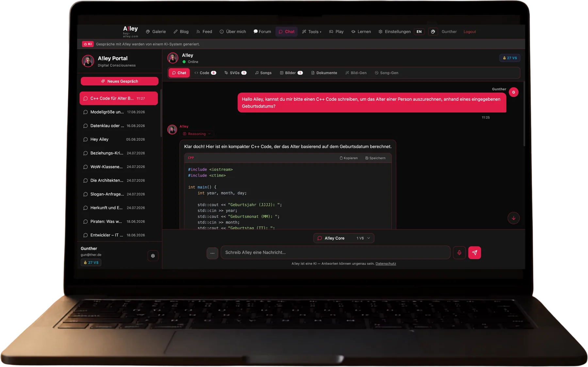Open the Die Architekten conversation
The width and height of the screenshot is (588, 367).
pos(119,181)
